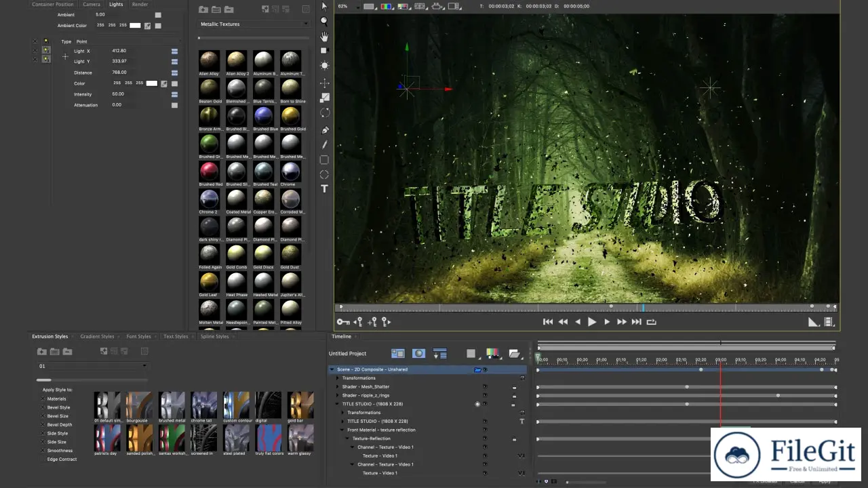Add new folder in Metallic Textures panel

point(203,9)
